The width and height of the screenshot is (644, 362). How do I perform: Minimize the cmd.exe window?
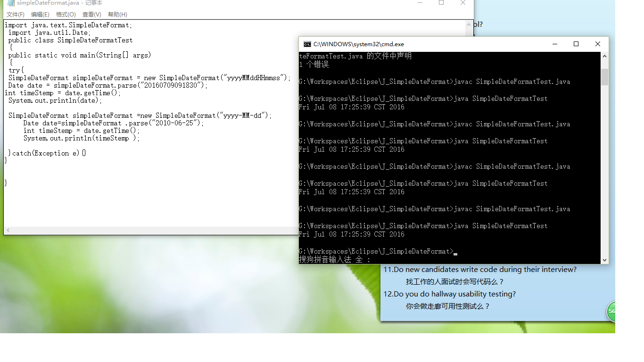[x=554, y=44]
